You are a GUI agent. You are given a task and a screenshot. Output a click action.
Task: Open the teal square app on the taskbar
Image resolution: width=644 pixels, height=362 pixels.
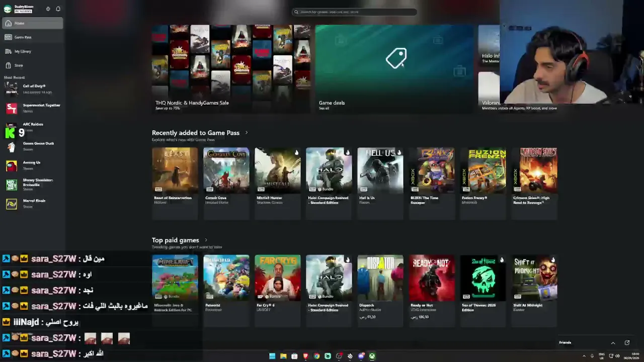(x=328, y=356)
